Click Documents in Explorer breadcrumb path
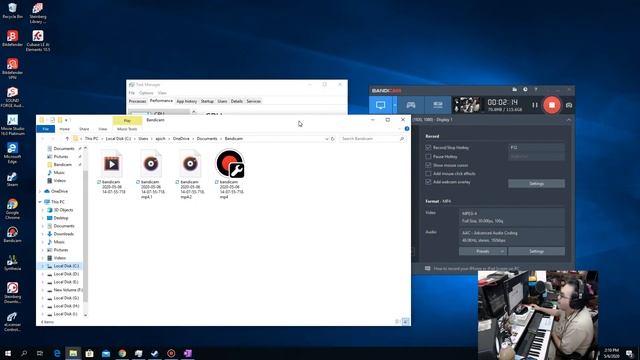The image size is (640, 360). [x=207, y=139]
